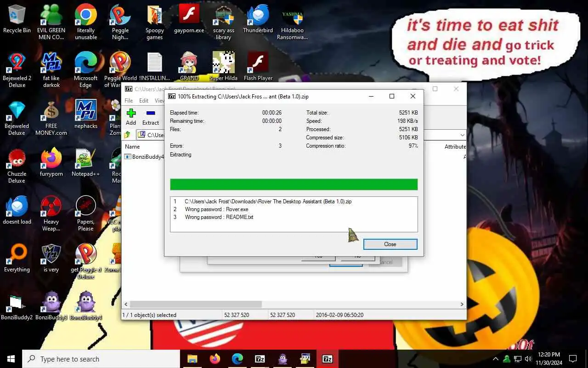Click the Windows Start button
Screen dimensions: 588x368
coord(11,359)
